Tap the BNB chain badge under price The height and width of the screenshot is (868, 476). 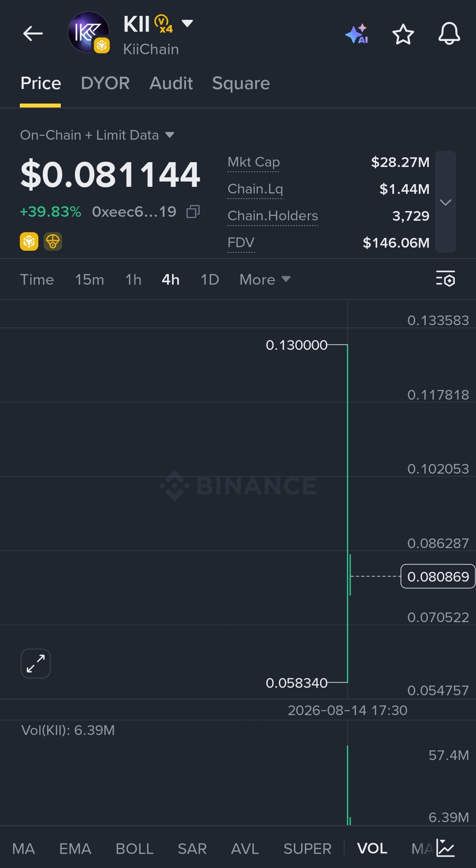29,241
